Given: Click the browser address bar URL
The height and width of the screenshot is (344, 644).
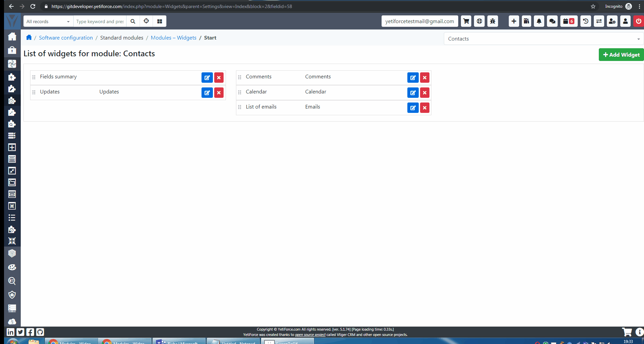Looking at the screenshot, I should point(171,6).
